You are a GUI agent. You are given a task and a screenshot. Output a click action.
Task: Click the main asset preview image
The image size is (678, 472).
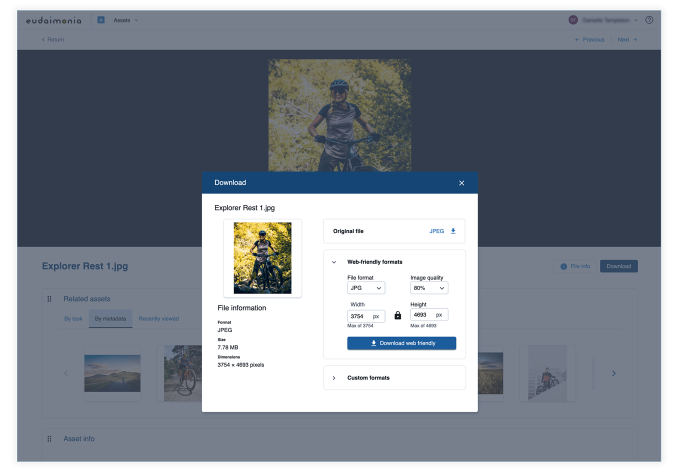tap(339, 115)
